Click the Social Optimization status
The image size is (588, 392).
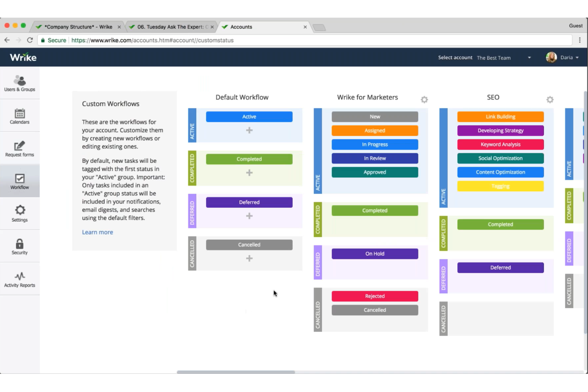pyautogui.click(x=501, y=158)
